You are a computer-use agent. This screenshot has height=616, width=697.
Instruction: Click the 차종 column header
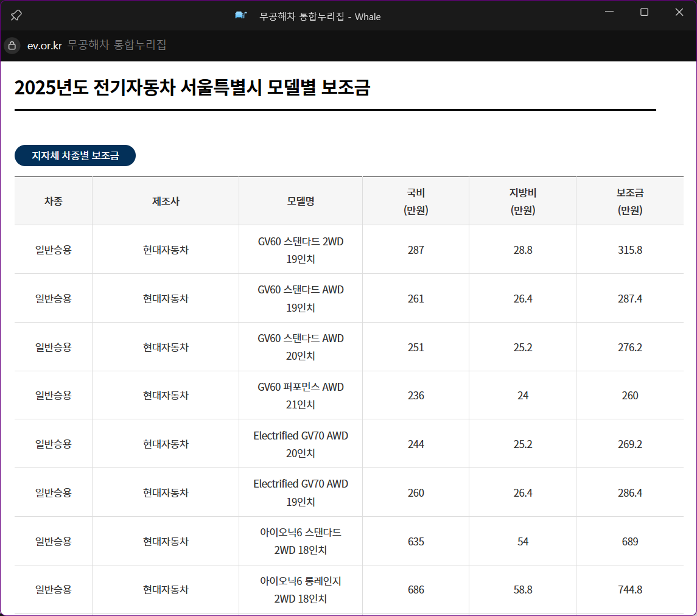coord(54,201)
